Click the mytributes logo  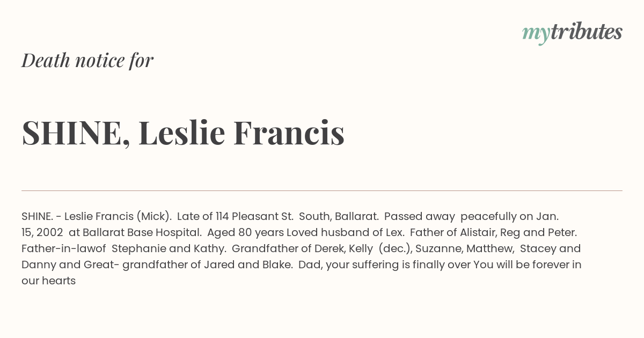click(x=572, y=32)
